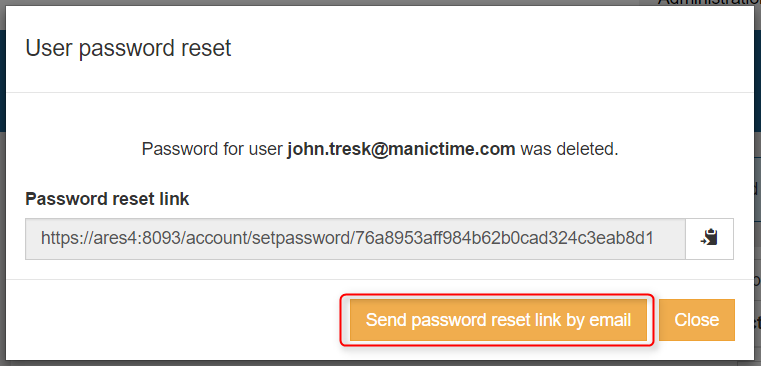The image size is (761, 366).
Task: Click the blank dialog body above the message
Action: 380,114
